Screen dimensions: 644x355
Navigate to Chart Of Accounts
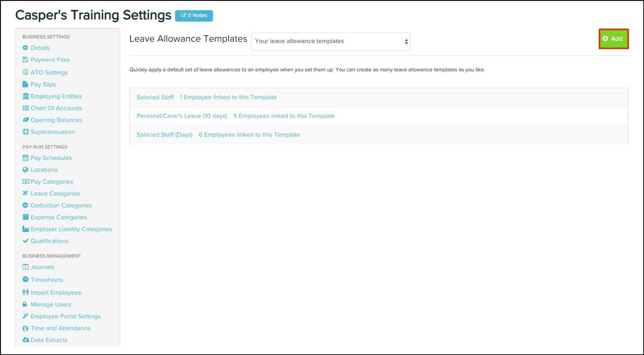pyautogui.click(x=56, y=108)
